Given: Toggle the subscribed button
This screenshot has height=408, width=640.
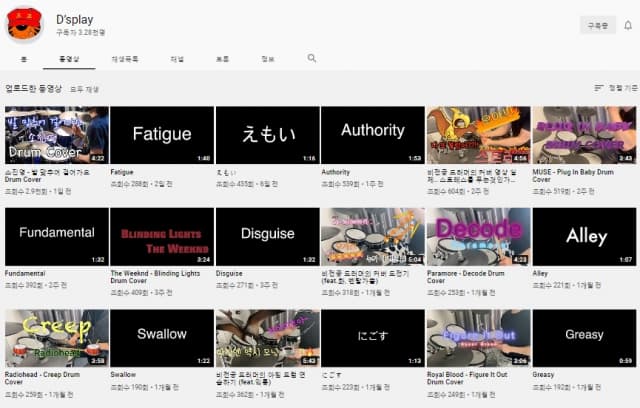Looking at the screenshot, I should click(598, 26).
